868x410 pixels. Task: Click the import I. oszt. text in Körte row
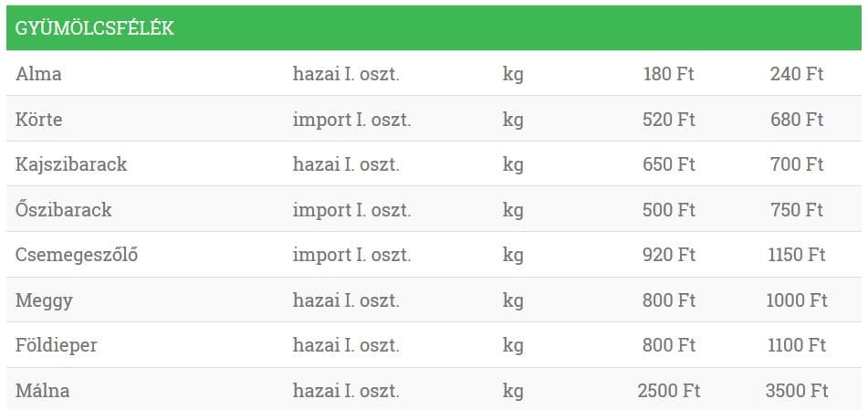351,120
